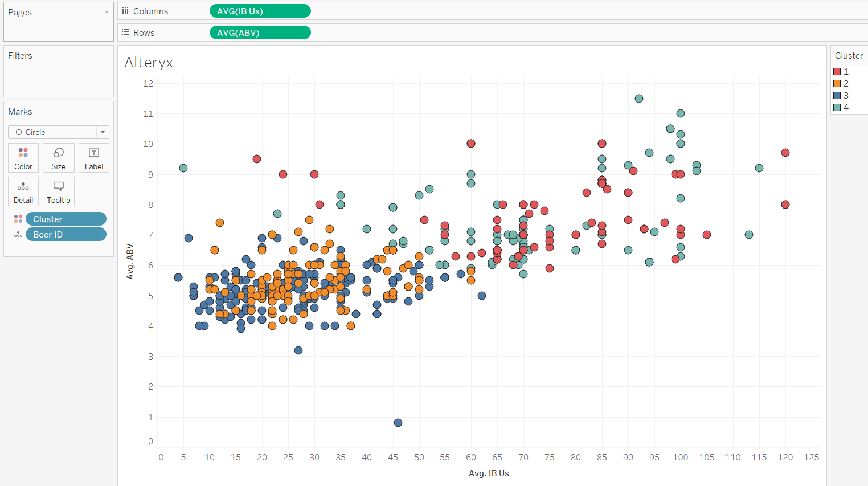Click red swatch for cluster 1
The width and height of the screenshot is (868, 486).
coord(837,72)
